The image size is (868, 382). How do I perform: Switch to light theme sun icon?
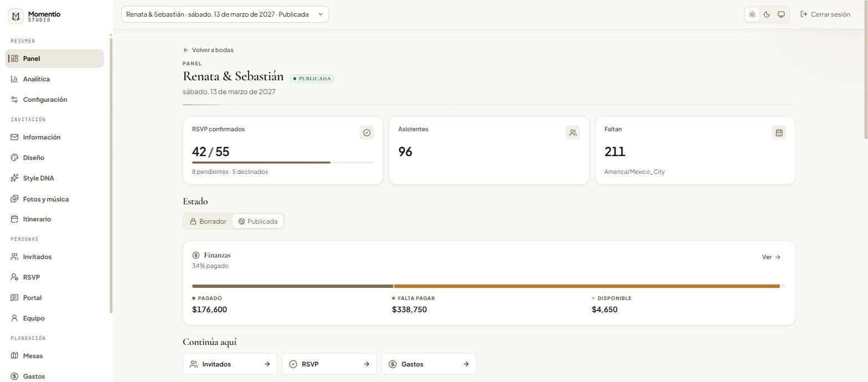pyautogui.click(x=752, y=14)
